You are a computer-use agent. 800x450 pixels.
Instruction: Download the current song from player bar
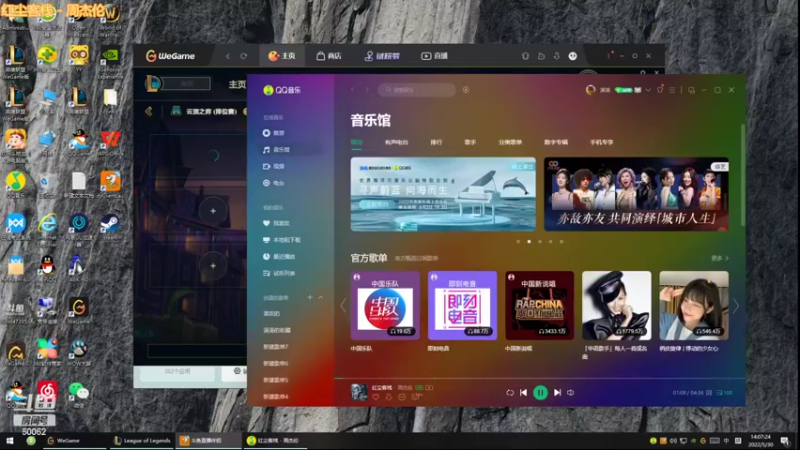pyautogui.click(x=389, y=397)
